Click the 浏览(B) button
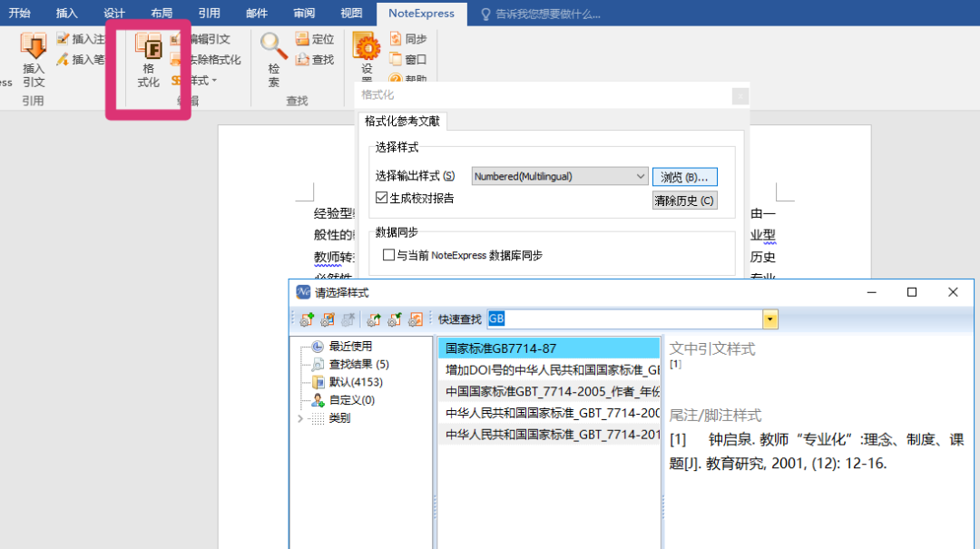 tap(683, 176)
